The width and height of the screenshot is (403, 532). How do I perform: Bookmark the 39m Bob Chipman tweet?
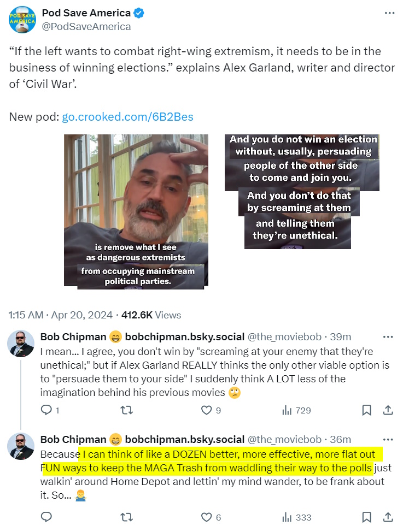click(x=366, y=410)
